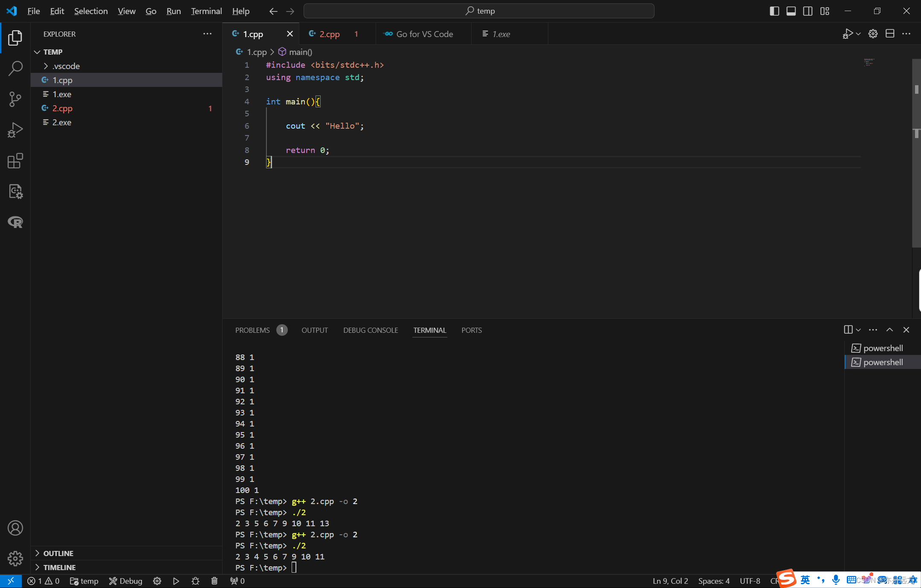Click UTF-8 encoding in status bar
921x588 pixels.
[x=750, y=581]
